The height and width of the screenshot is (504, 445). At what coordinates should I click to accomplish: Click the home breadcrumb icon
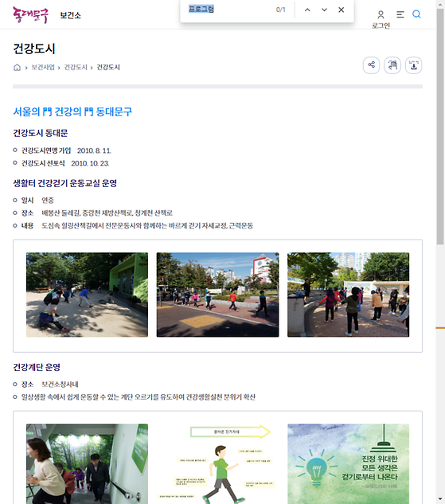coord(17,67)
